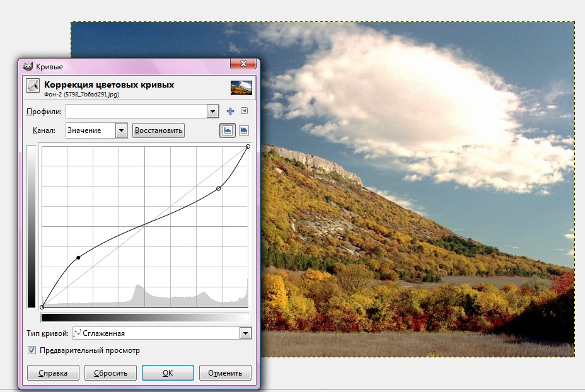
Task: Click the horizontal gradient bar below the histogram
Action: click(144, 318)
